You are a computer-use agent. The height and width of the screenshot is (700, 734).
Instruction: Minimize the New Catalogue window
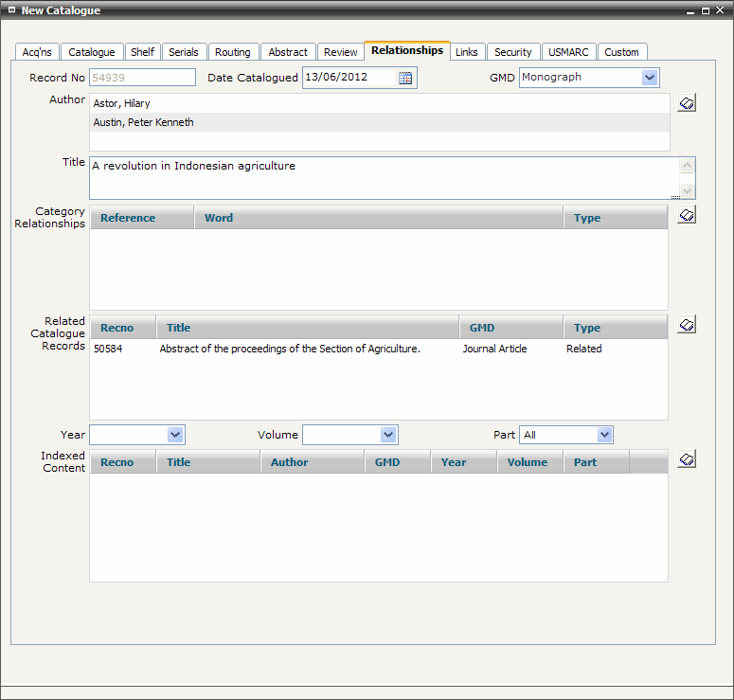690,10
